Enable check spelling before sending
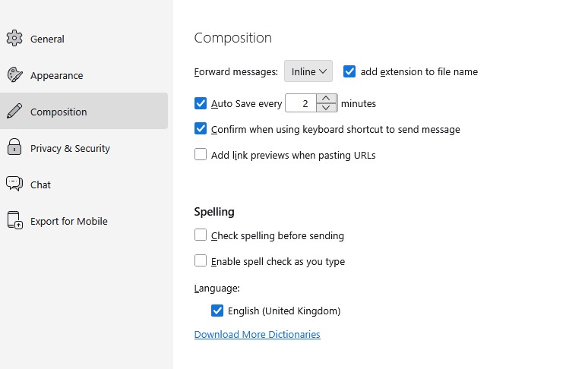 click(x=201, y=235)
